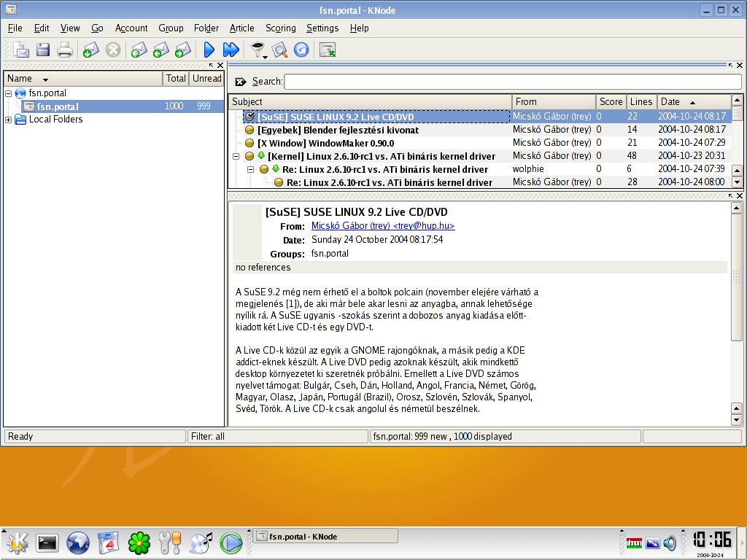This screenshot has width=747, height=560.
Task: Click the newspaper icon with green arrow
Action: click(x=328, y=50)
